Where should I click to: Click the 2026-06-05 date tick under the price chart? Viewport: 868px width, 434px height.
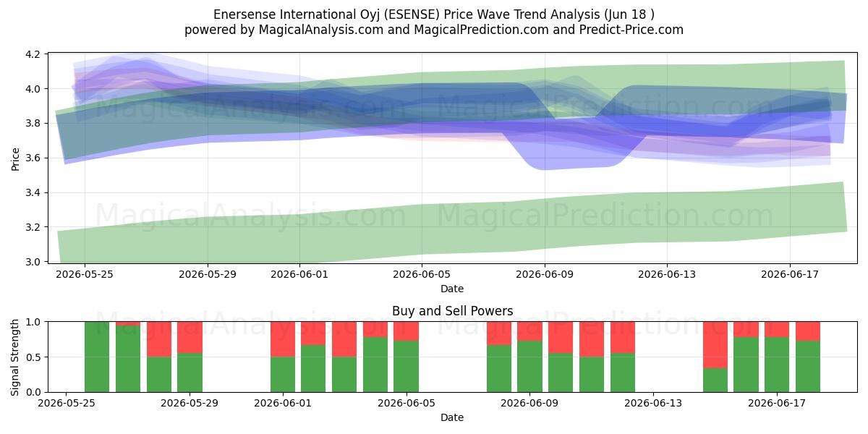pos(422,274)
